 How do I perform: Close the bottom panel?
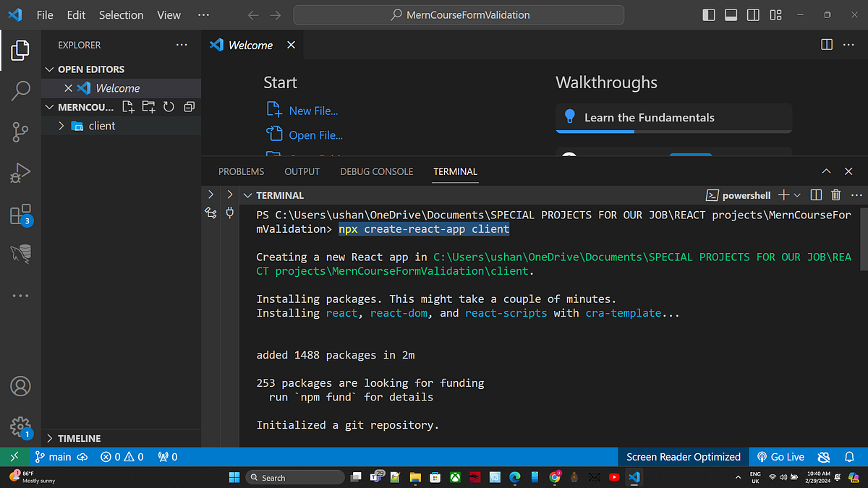coord(848,171)
